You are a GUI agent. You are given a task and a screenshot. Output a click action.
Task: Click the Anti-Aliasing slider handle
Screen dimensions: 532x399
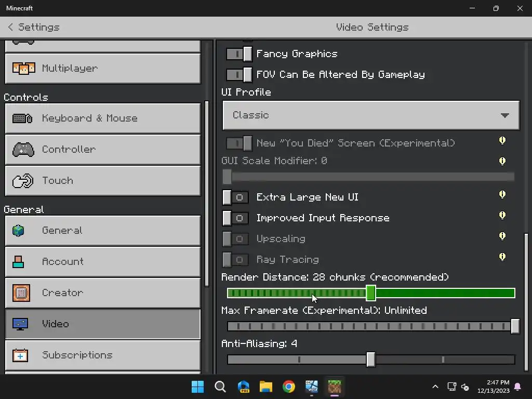pyautogui.click(x=371, y=360)
